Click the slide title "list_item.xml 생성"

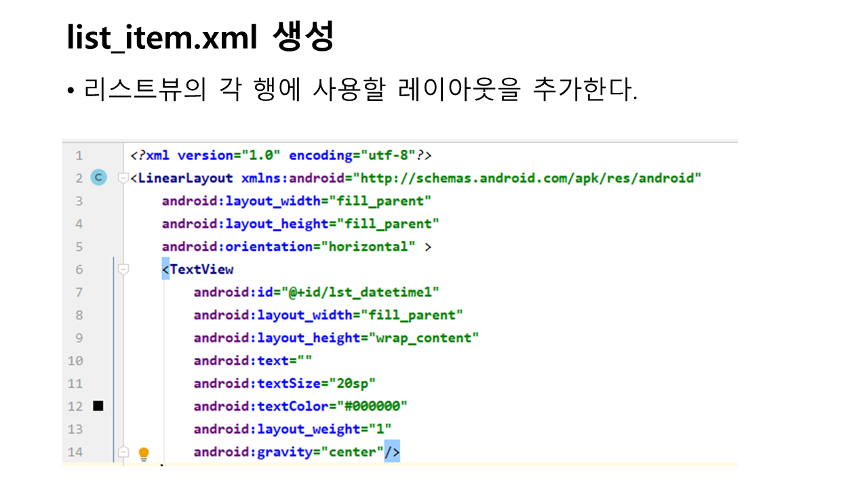200,37
